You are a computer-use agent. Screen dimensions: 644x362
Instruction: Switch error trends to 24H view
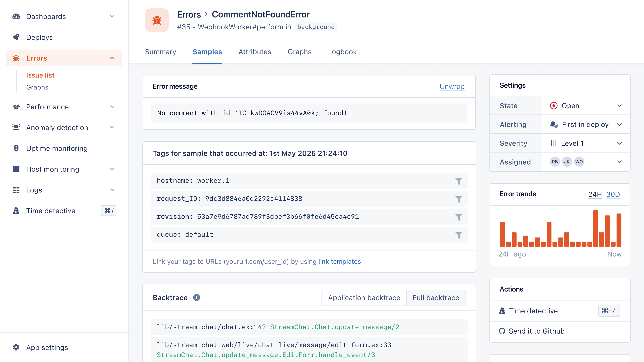coord(595,194)
